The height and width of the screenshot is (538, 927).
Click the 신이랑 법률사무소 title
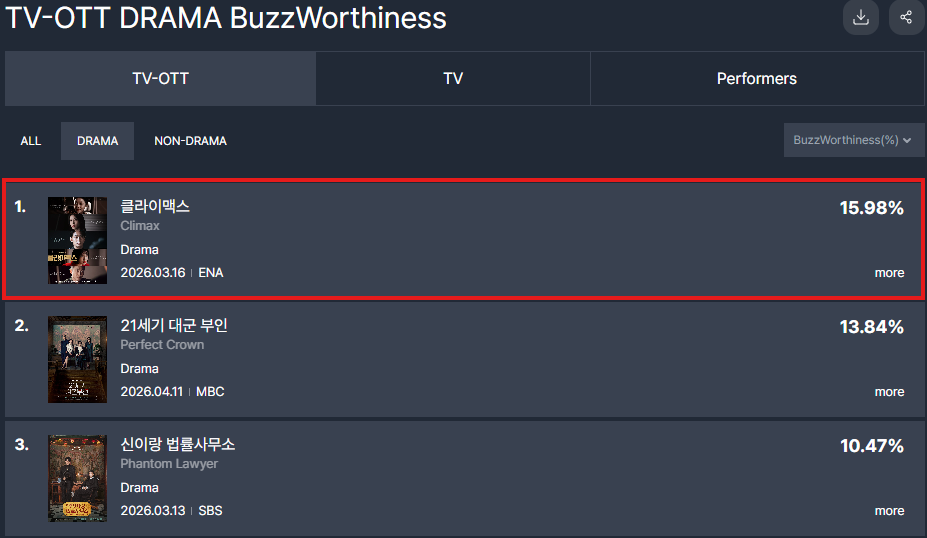pos(177,444)
